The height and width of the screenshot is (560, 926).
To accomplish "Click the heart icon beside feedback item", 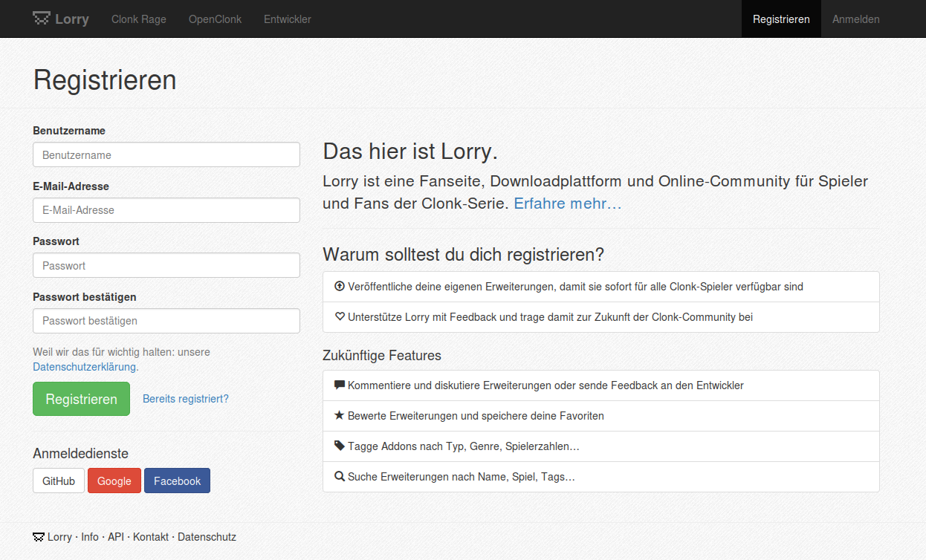I will [340, 316].
